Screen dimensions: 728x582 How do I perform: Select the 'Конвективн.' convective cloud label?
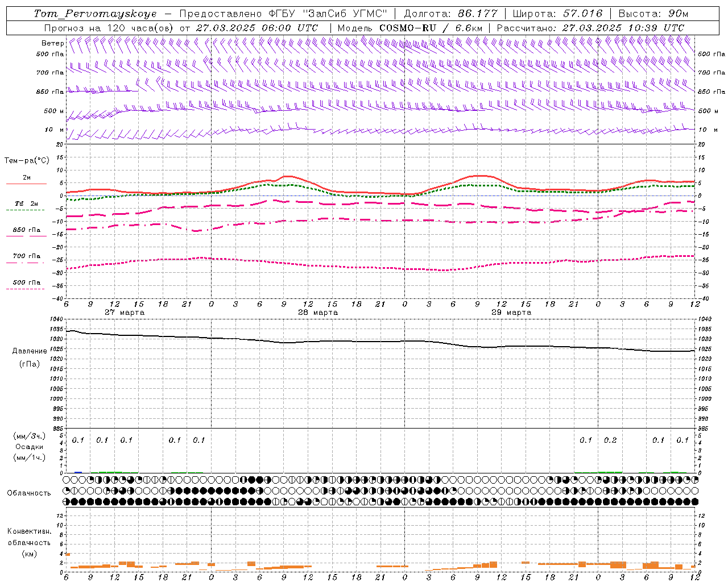29,531
